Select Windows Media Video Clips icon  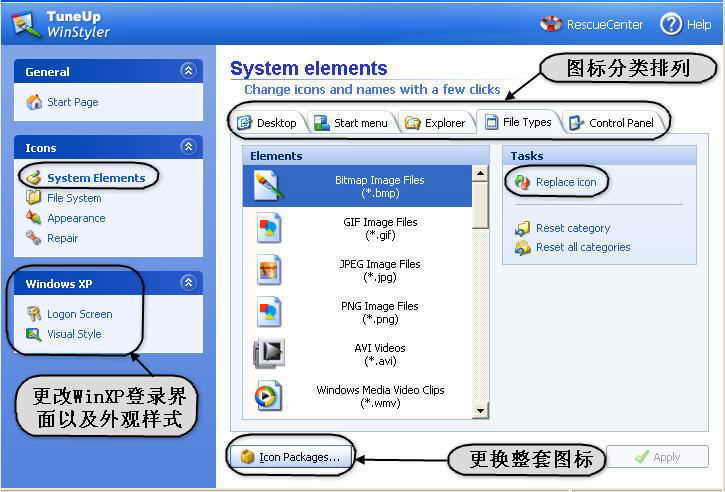point(268,396)
